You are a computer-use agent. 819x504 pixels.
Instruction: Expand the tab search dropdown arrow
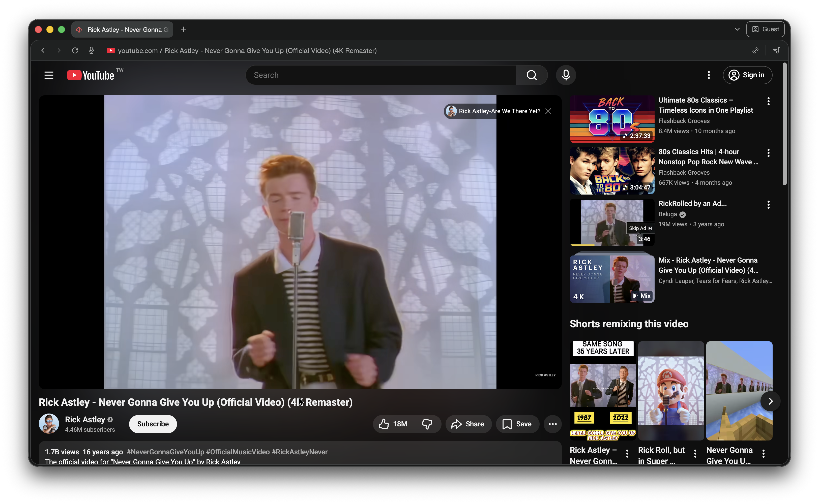[x=737, y=29]
